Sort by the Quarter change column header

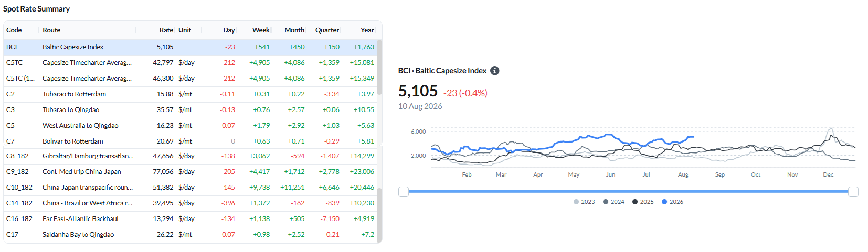pyautogui.click(x=327, y=30)
